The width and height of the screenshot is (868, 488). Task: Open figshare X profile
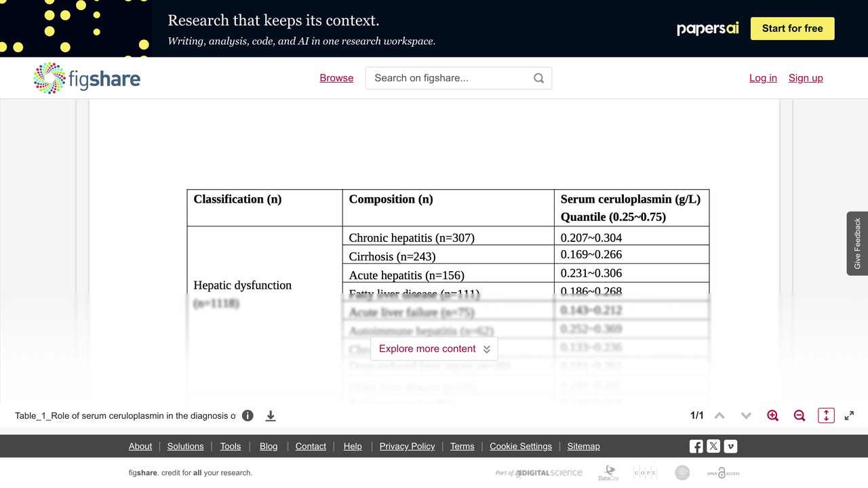pos(713,446)
